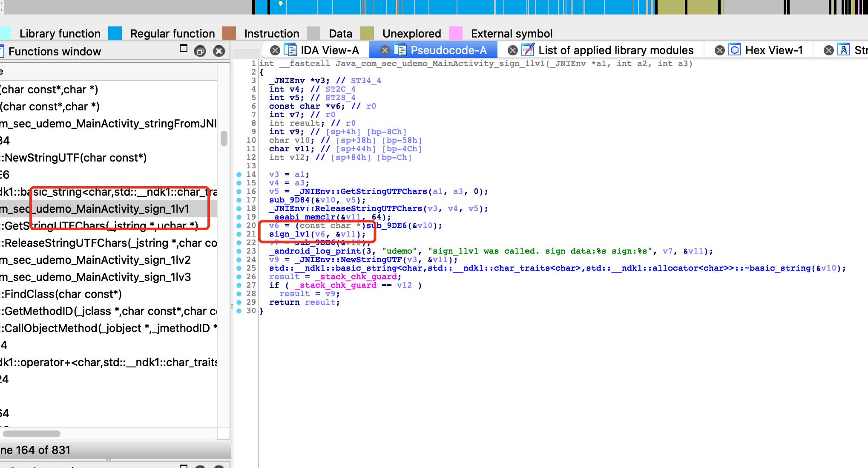The width and height of the screenshot is (868, 468).
Task: Toggle breakpoint dot on line 29
Action: [x=239, y=302]
